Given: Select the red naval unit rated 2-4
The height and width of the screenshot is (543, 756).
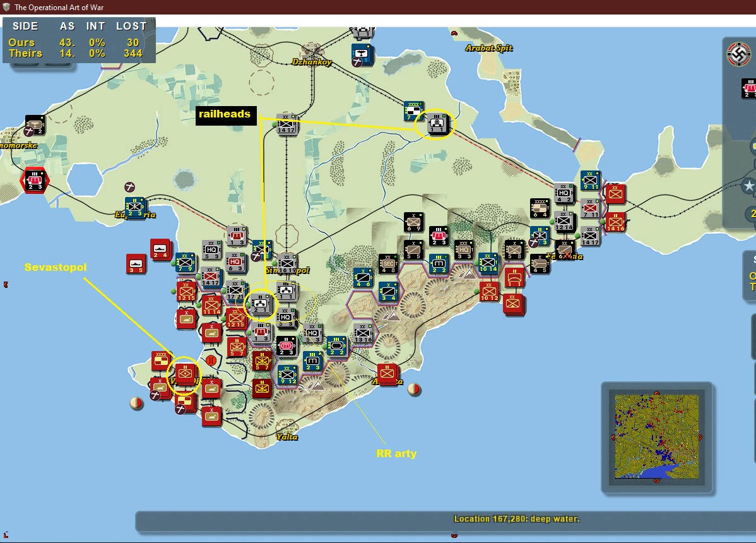Looking at the screenshot, I should (x=160, y=249).
